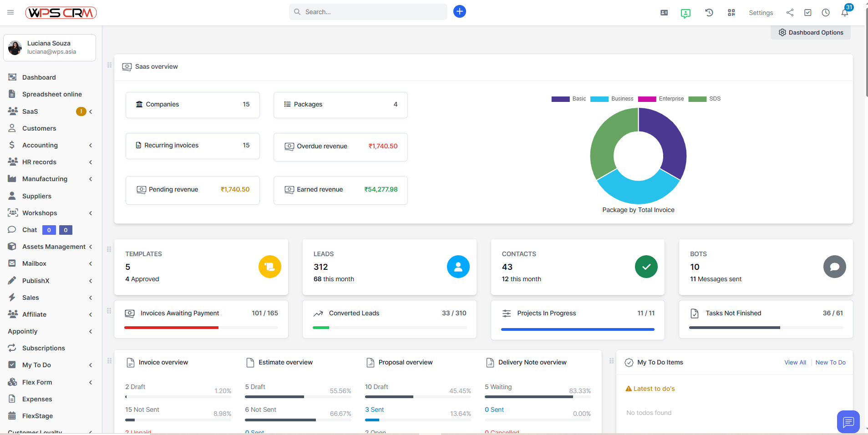Image resolution: width=868 pixels, height=435 pixels.
Task: Click the New To Do link
Action: (x=830, y=363)
